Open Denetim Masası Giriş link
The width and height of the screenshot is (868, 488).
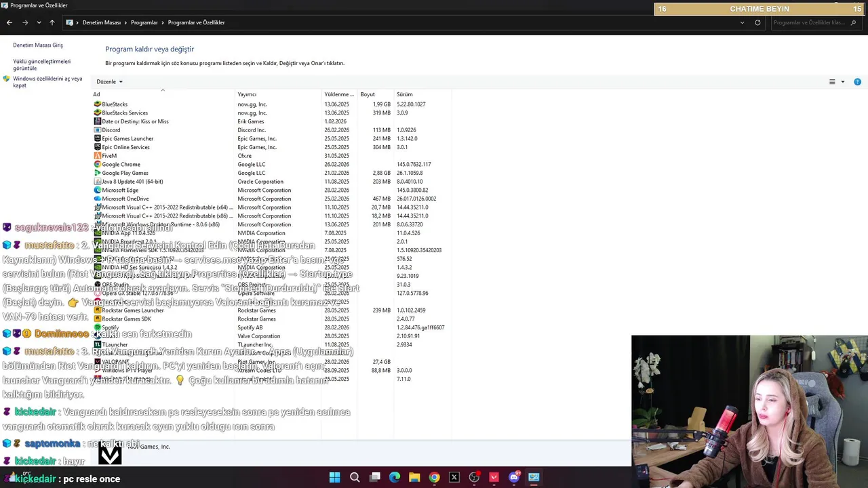coord(38,45)
